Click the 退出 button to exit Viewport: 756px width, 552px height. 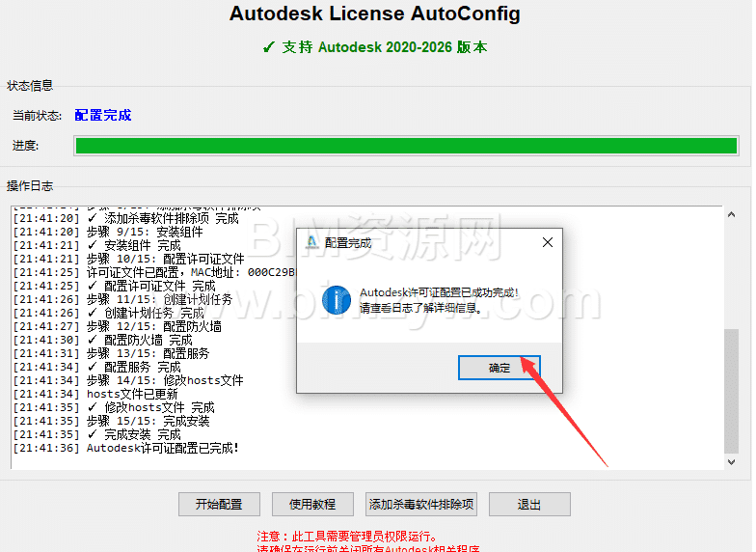pyautogui.click(x=529, y=504)
